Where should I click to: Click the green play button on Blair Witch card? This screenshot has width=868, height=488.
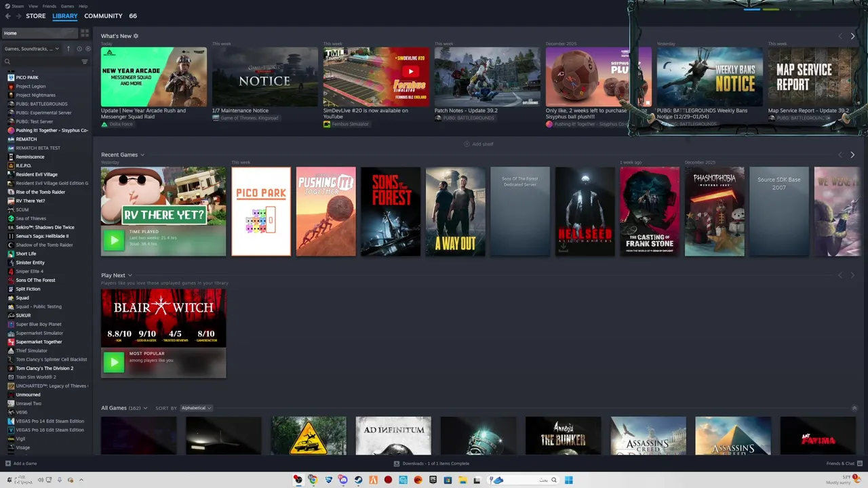(113, 362)
